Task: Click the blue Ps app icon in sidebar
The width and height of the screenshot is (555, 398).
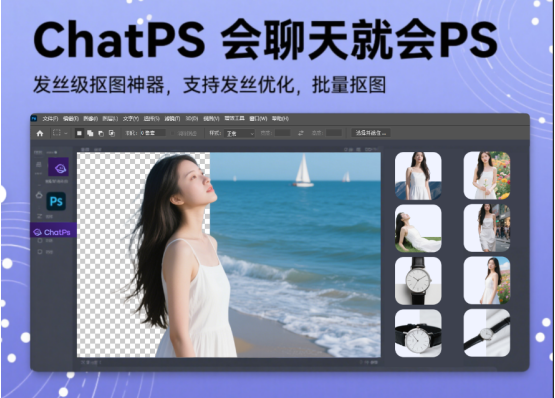Action: point(56,201)
